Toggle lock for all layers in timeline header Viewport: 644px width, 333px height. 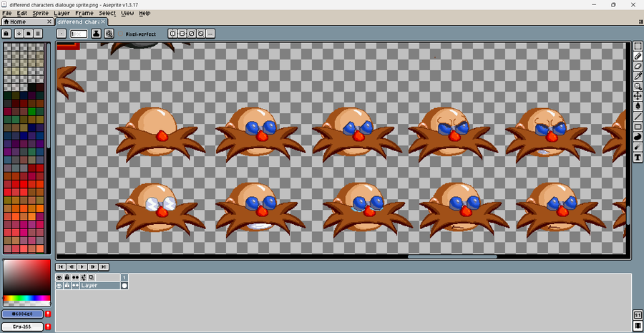pos(67,278)
